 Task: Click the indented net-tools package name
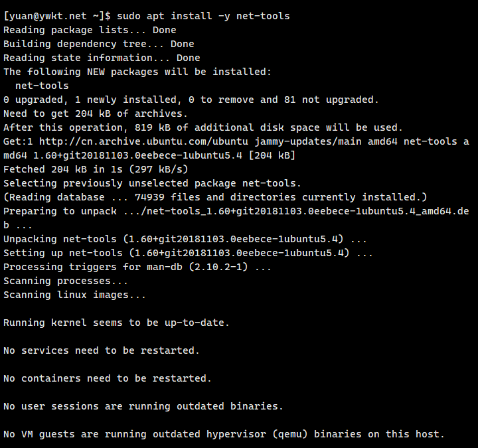coord(42,86)
